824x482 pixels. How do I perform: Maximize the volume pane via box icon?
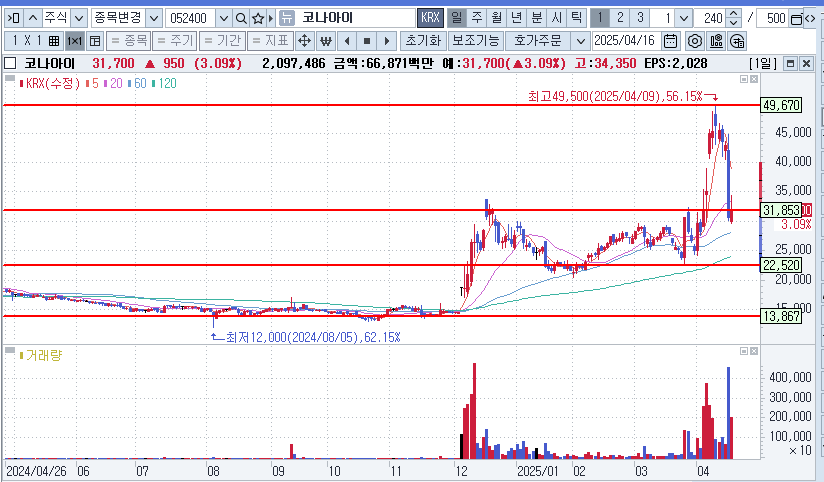pos(744,351)
